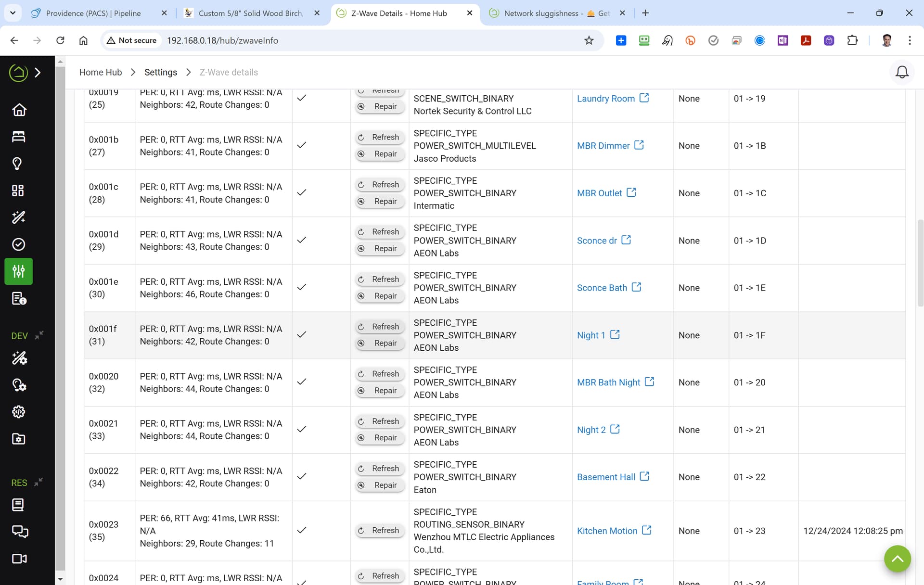Open the Rooms bed icon in sidebar
Viewport: 924px width, 585px height.
(19, 137)
